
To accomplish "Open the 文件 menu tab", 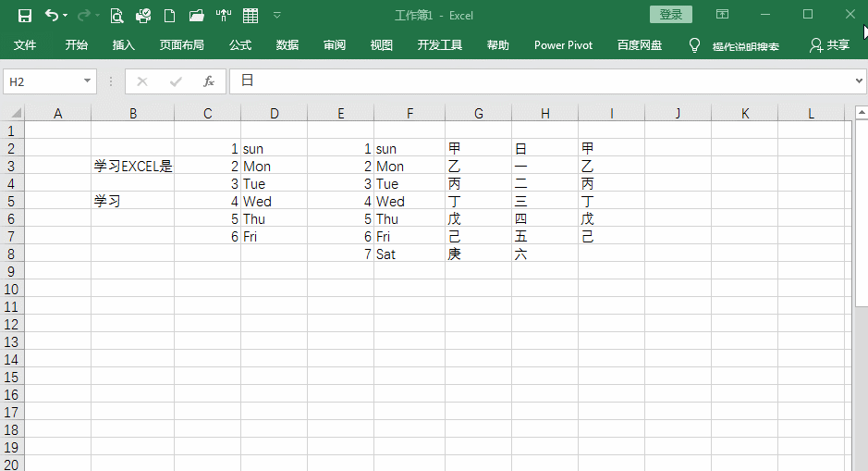I will tap(25, 45).
